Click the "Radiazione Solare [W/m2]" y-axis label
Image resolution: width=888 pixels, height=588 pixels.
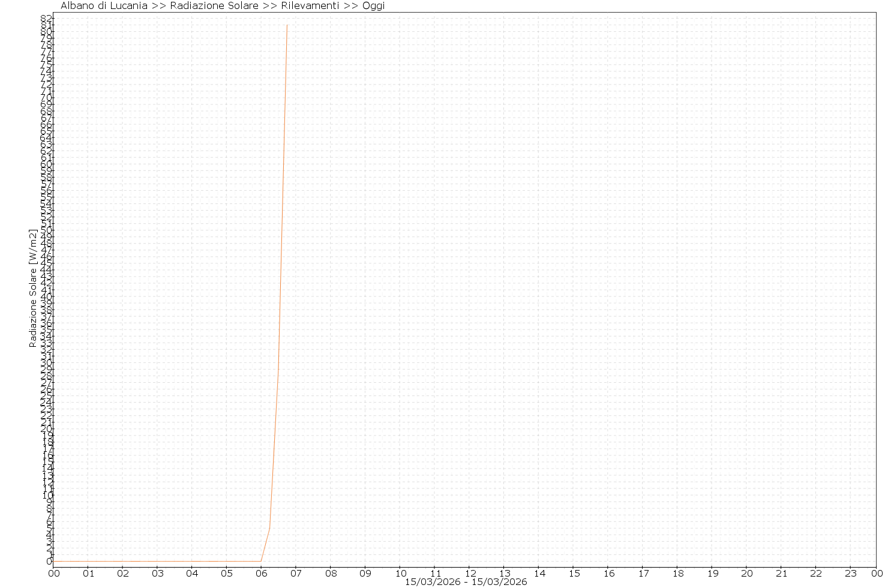point(33,288)
